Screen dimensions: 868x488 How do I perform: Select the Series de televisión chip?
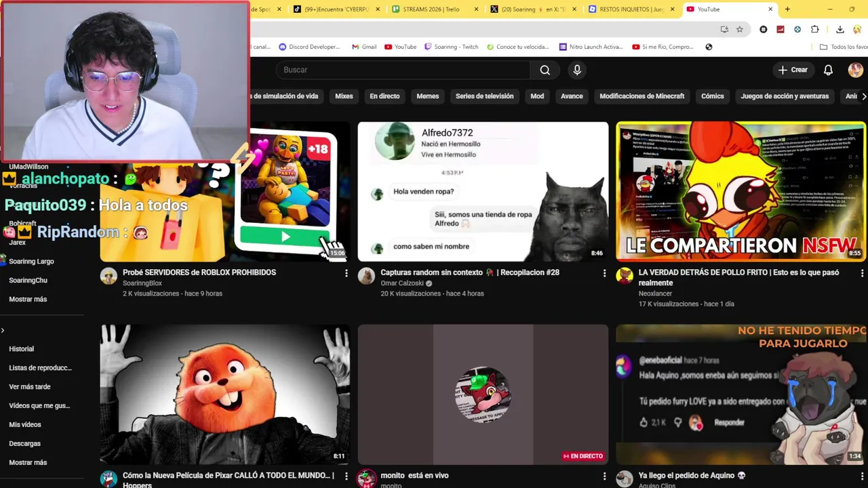click(484, 96)
